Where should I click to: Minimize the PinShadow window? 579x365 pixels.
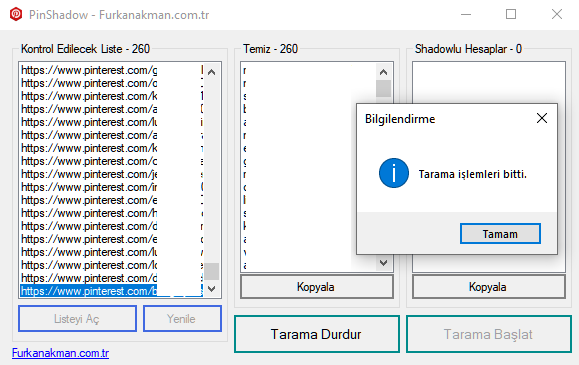point(466,14)
